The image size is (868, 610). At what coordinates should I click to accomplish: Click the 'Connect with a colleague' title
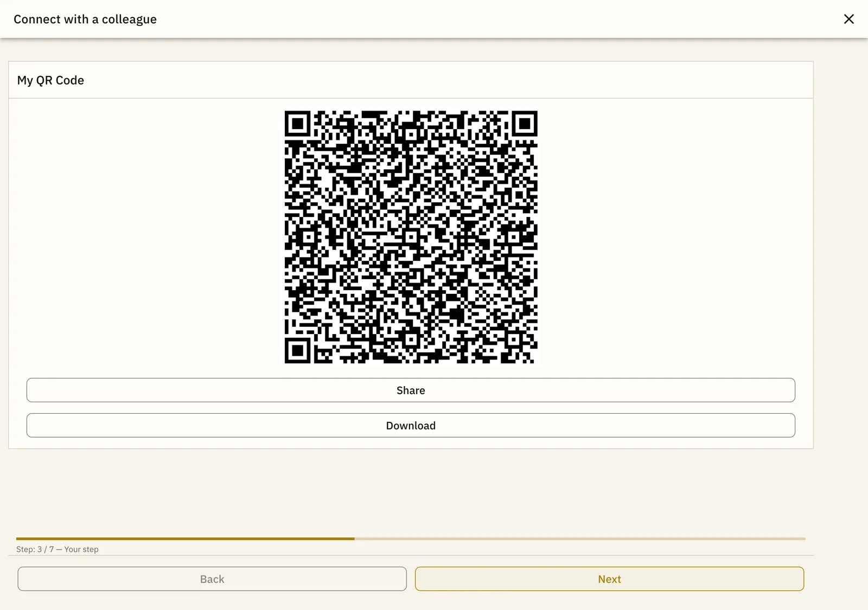point(85,20)
